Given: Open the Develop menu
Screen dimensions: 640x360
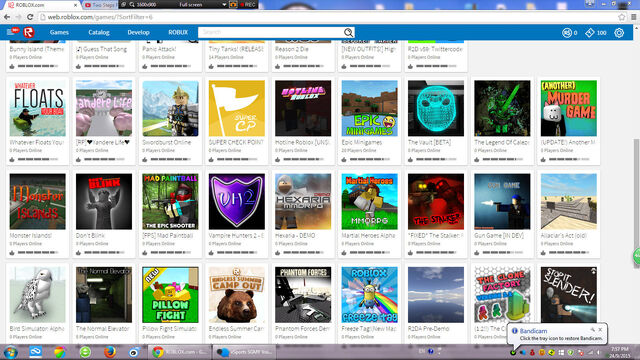Looking at the screenshot, I should tap(138, 32).
